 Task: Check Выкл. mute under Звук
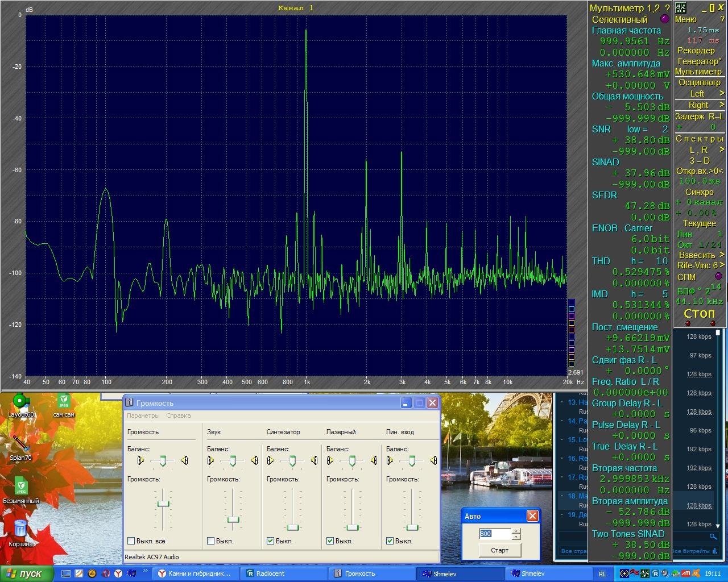click(x=210, y=541)
